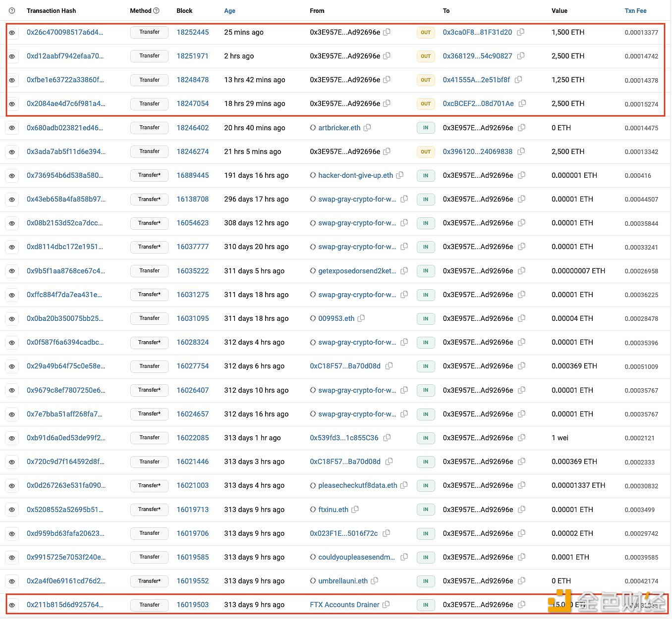The height and width of the screenshot is (619, 672).
Task: Open block 16022085
Action: (x=193, y=438)
